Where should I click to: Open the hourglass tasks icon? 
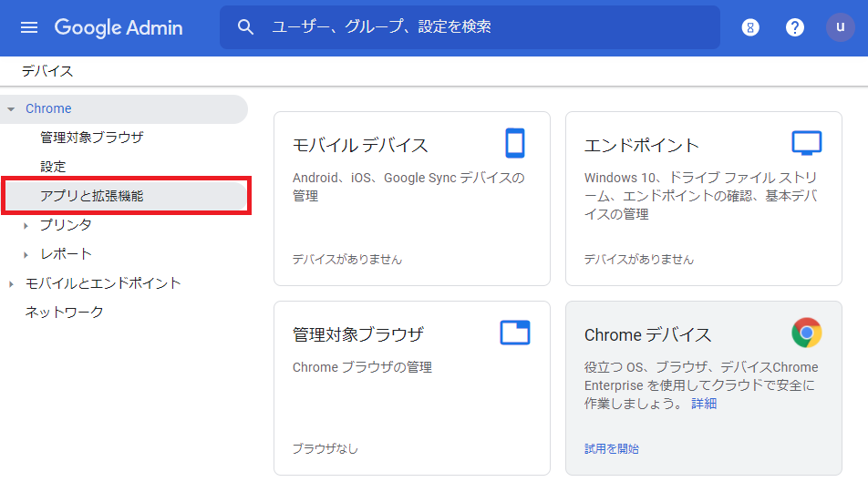pyautogui.click(x=750, y=27)
